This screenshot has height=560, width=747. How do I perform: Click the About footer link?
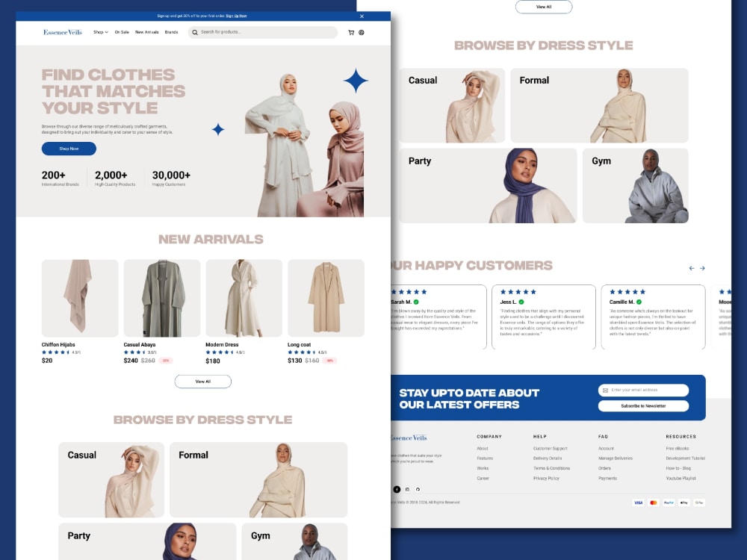[x=483, y=449]
